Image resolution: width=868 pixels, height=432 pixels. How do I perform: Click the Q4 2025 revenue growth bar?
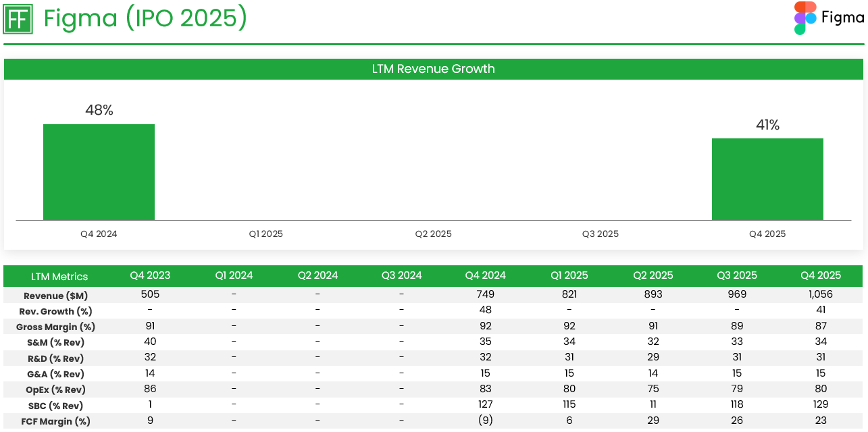(767, 179)
